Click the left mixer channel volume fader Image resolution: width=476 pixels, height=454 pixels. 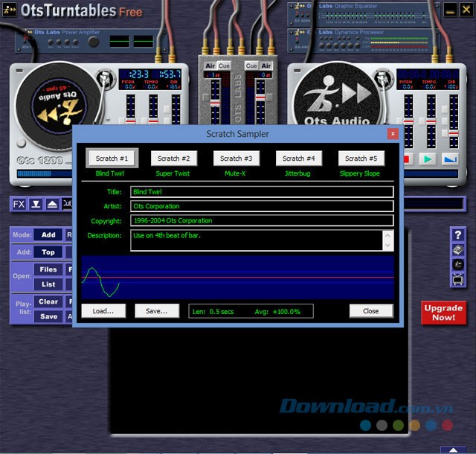pos(215,104)
